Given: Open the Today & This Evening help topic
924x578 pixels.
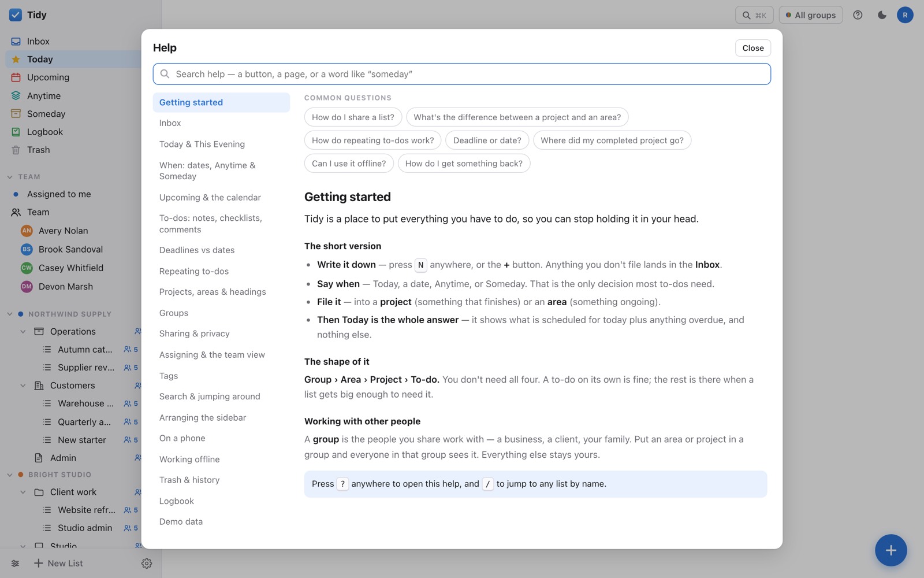Looking at the screenshot, I should click(221, 144).
